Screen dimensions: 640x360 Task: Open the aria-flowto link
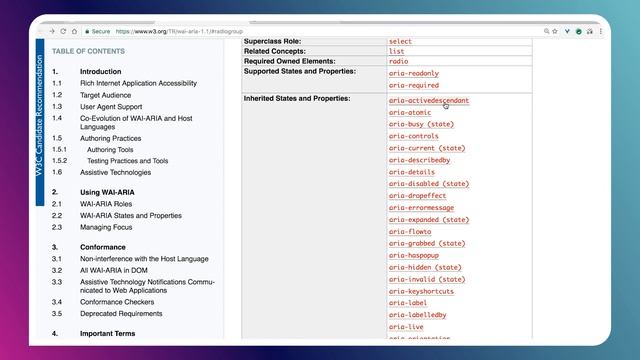[410, 232]
